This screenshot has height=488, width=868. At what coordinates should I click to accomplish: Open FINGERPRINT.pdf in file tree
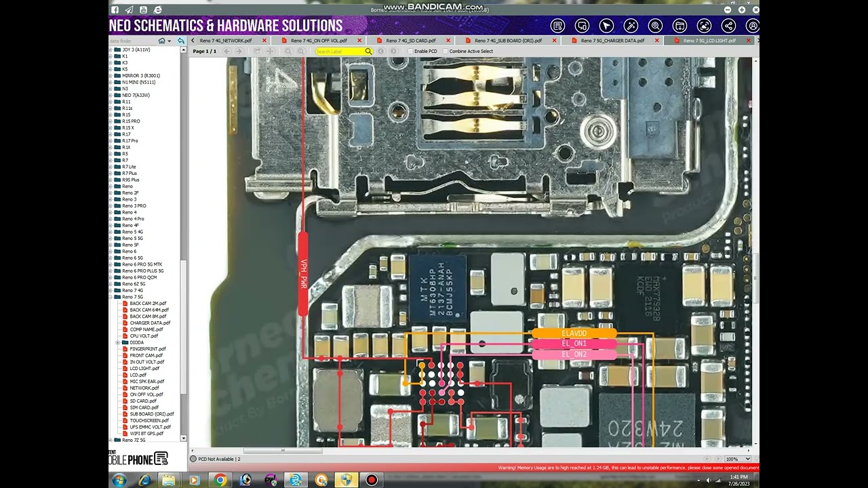point(148,349)
